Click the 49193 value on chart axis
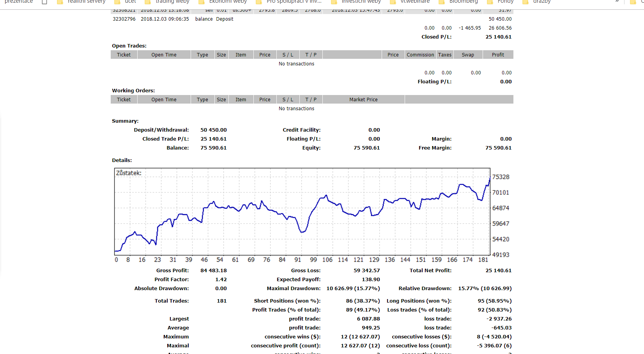Image resolution: width=644 pixels, height=354 pixels. click(x=501, y=255)
